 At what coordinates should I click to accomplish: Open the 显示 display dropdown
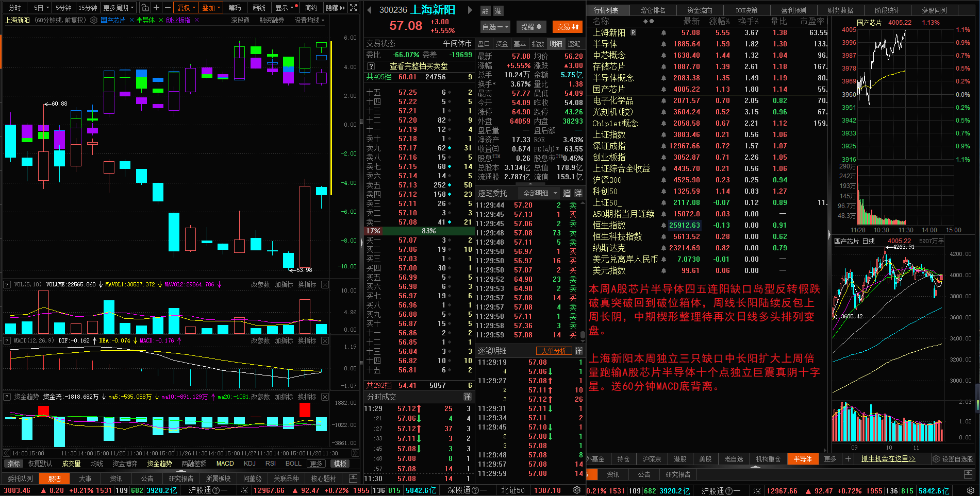pyautogui.click(x=285, y=8)
